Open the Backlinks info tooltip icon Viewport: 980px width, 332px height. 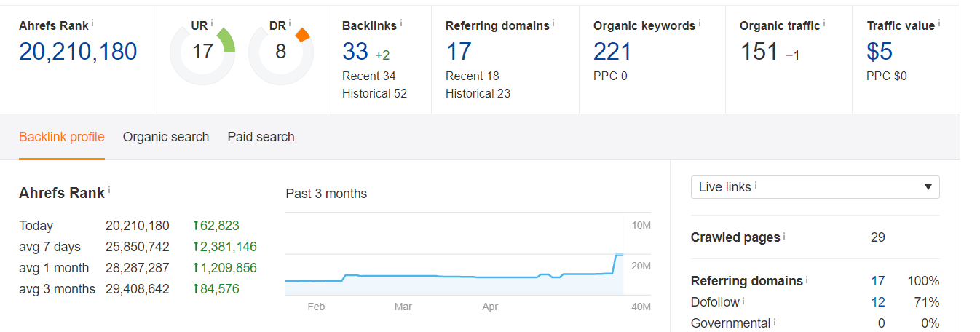401,23
